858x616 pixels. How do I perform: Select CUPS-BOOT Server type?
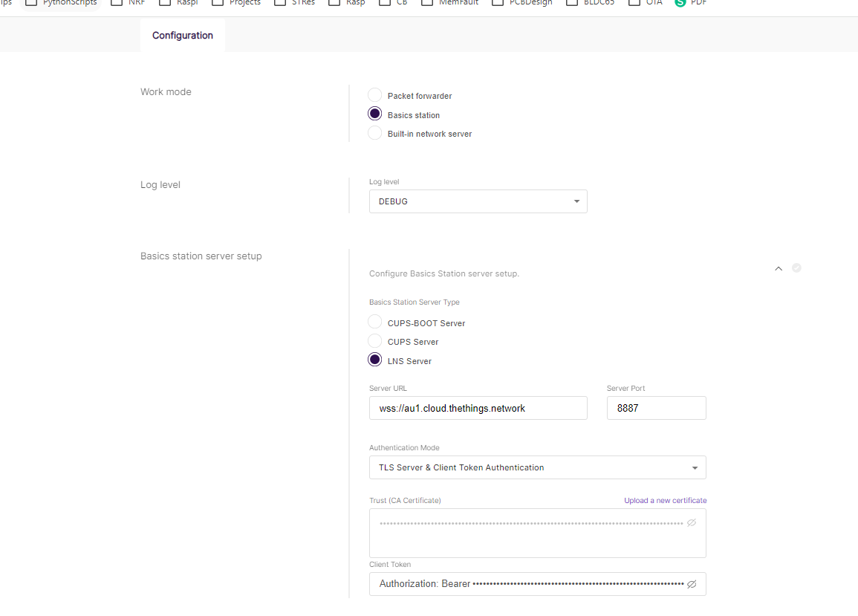pyautogui.click(x=375, y=322)
